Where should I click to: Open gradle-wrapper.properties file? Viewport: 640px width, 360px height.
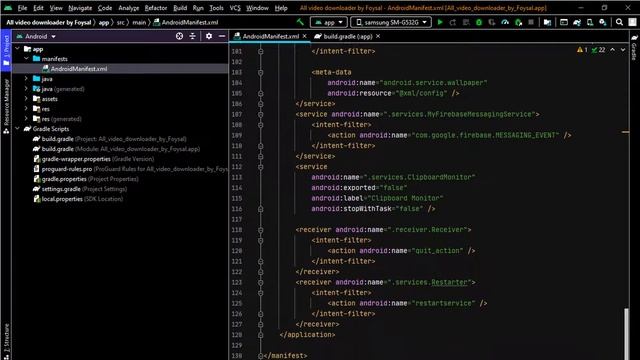tap(93, 159)
